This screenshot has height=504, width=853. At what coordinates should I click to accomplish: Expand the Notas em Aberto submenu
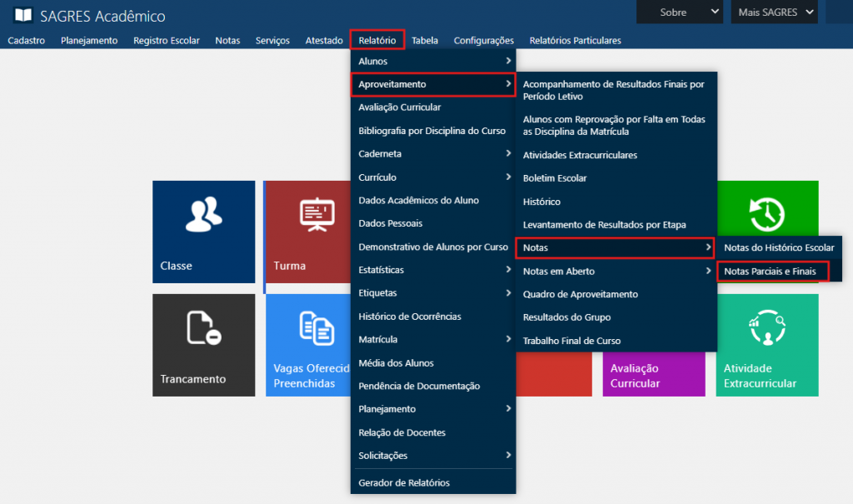pyautogui.click(x=615, y=271)
